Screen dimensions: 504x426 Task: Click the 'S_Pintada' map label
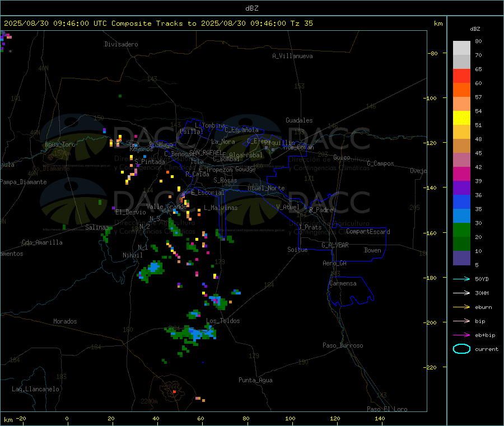click(x=150, y=162)
